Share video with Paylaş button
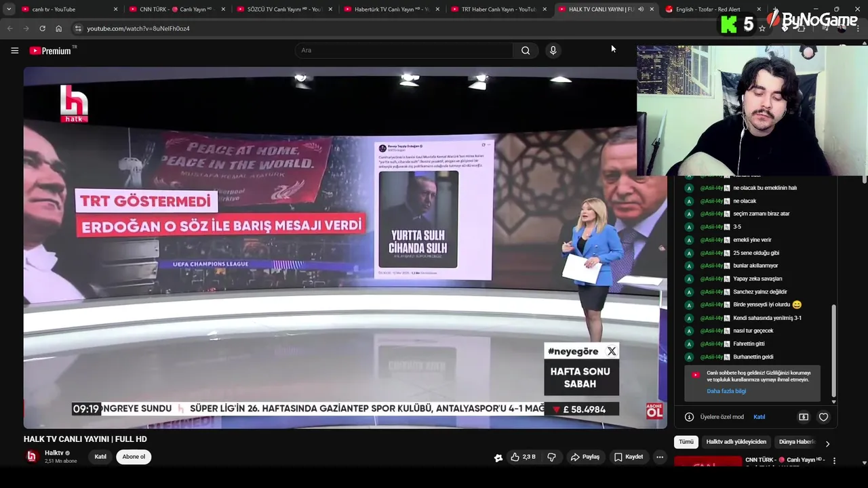Screen dimensions: 868x488 (585, 457)
